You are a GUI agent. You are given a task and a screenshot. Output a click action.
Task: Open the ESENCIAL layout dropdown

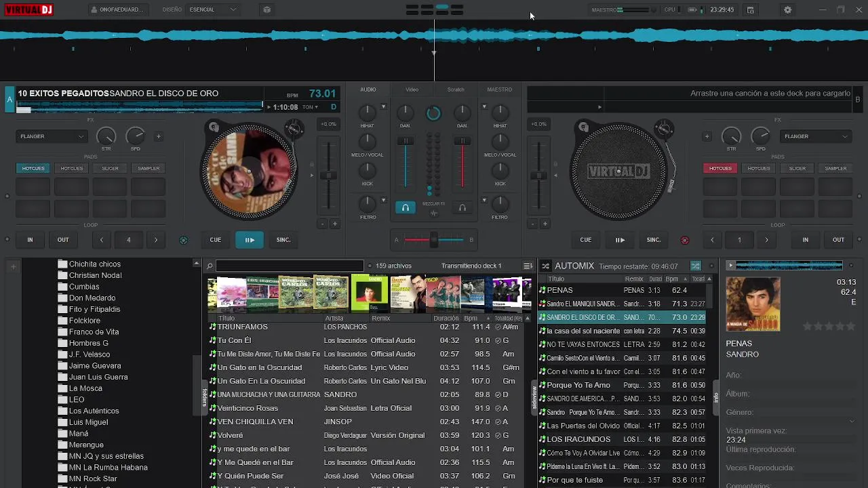(213, 9)
